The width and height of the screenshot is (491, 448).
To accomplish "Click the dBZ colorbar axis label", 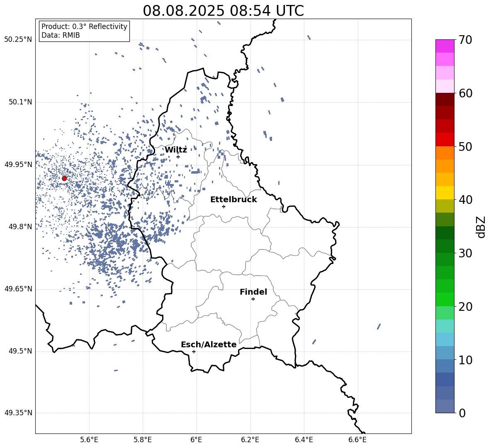I will point(481,227).
